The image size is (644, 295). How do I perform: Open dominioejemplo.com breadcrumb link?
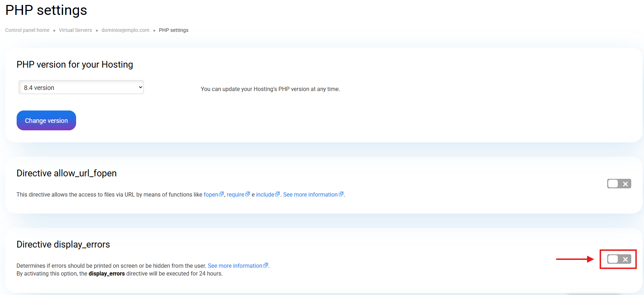click(125, 30)
